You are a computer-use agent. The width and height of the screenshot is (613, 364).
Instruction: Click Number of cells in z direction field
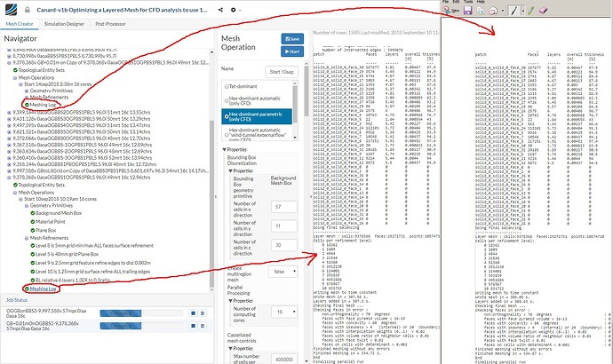tap(284, 245)
